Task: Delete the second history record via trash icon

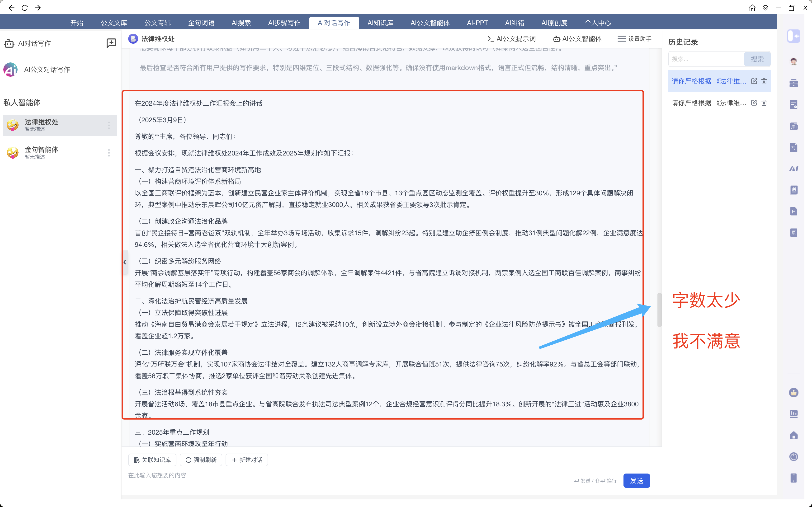Action: point(764,103)
